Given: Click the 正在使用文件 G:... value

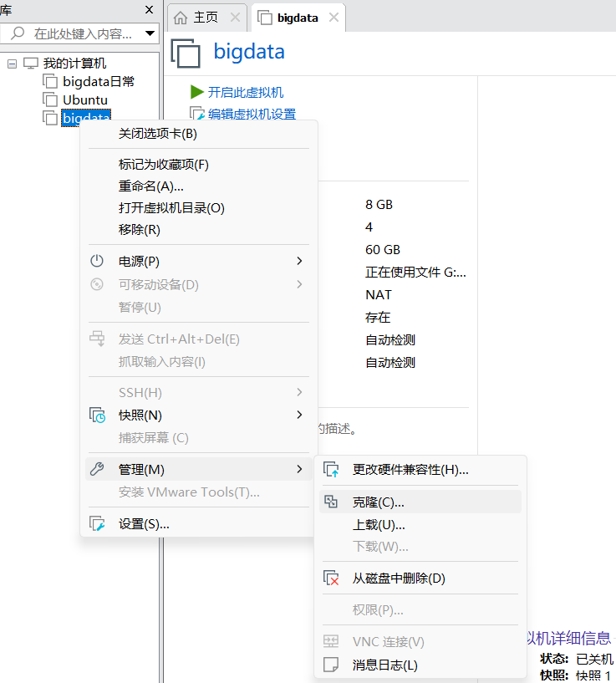Looking at the screenshot, I should pyautogui.click(x=415, y=273).
